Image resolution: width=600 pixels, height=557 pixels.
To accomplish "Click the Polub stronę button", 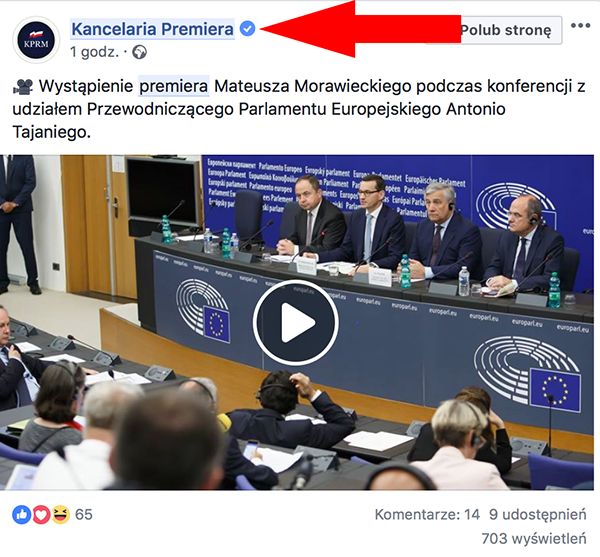I will point(506,30).
